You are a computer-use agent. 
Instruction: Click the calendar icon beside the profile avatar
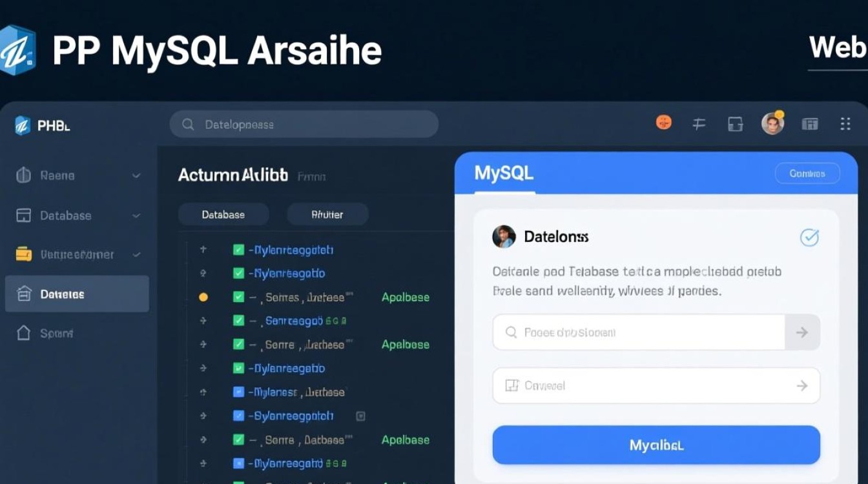(x=809, y=123)
